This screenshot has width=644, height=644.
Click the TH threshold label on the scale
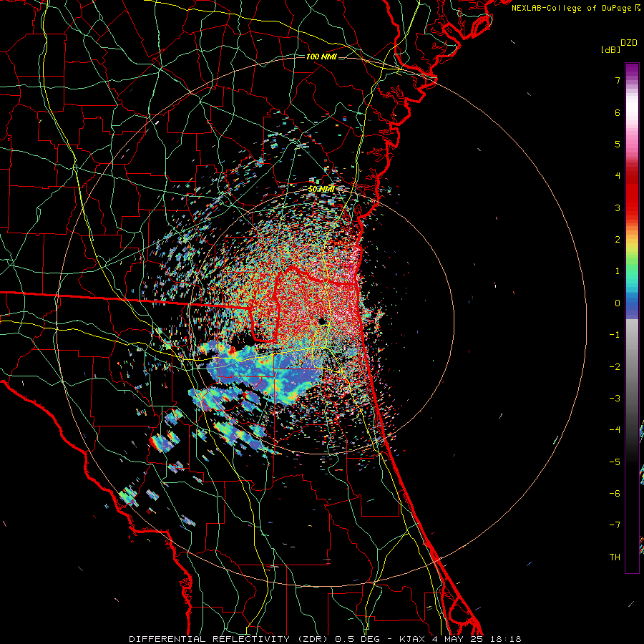point(615,557)
